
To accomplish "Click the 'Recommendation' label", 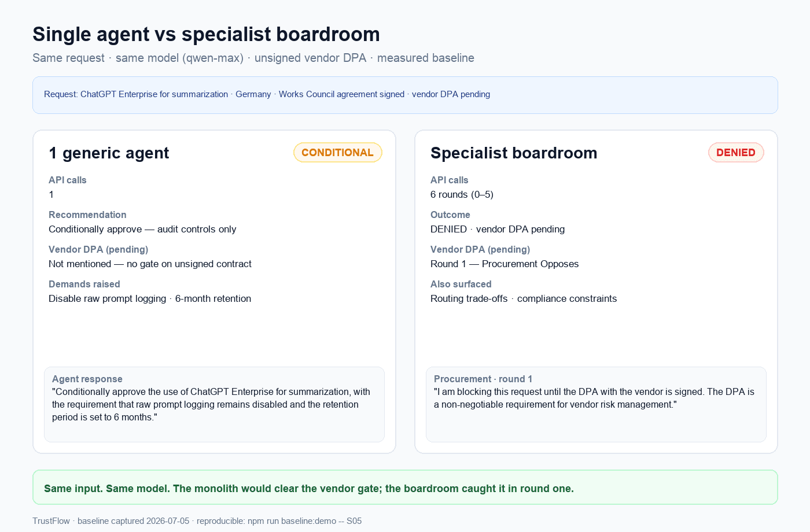I will [87, 215].
